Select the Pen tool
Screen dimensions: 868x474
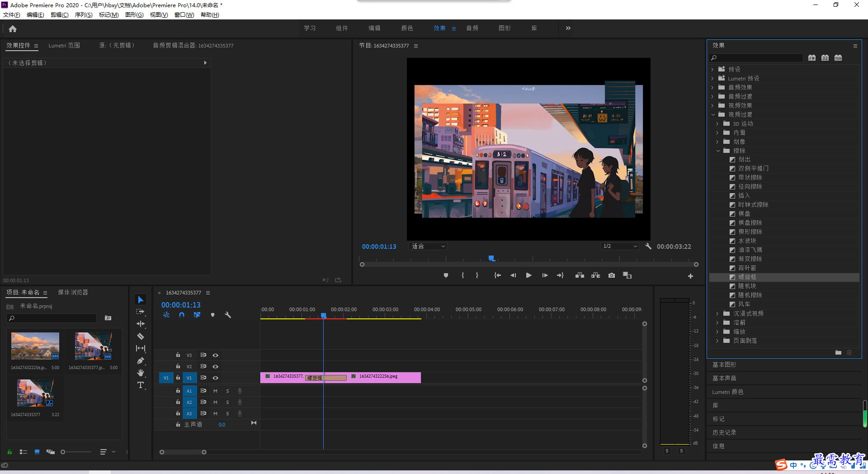(x=141, y=360)
